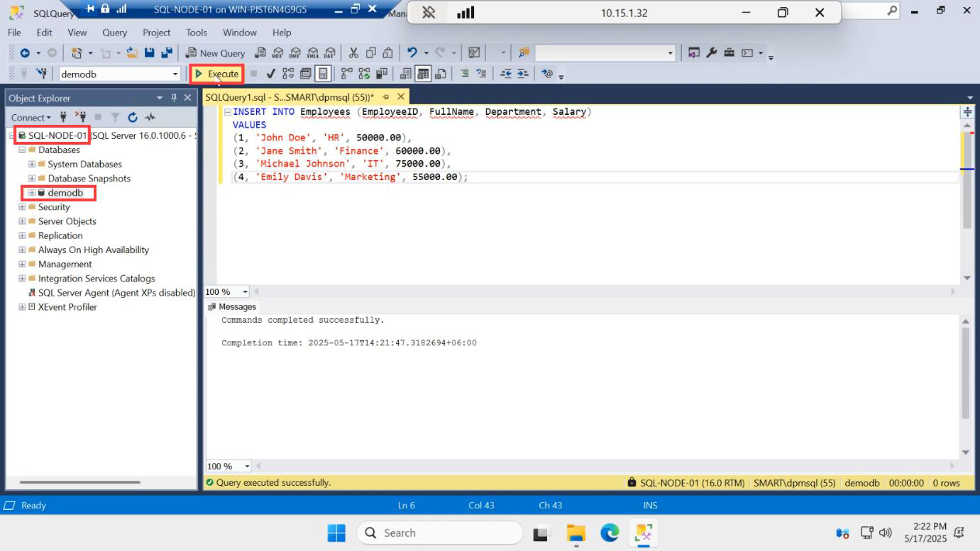Image resolution: width=980 pixels, height=551 pixels.
Task: Click the Undo arrow icon
Action: point(412,52)
